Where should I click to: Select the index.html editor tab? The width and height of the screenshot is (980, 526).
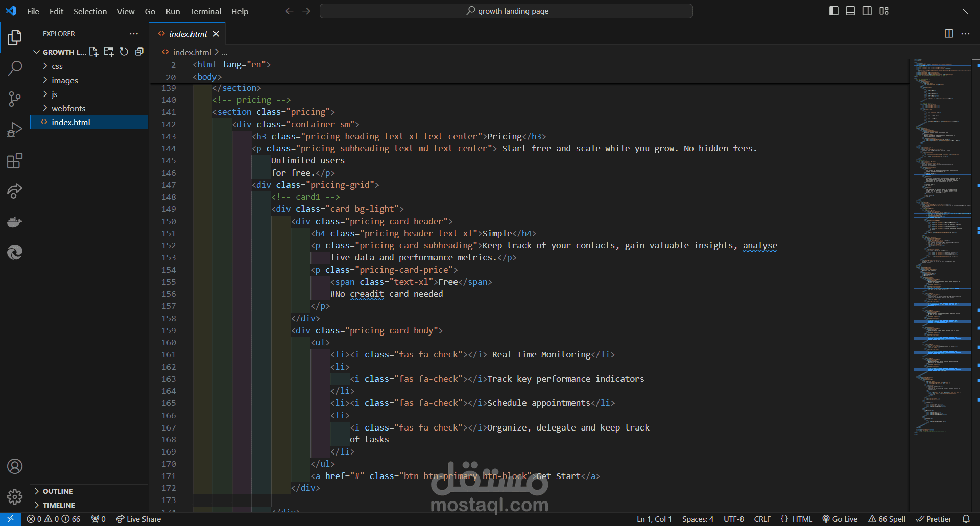coord(187,34)
